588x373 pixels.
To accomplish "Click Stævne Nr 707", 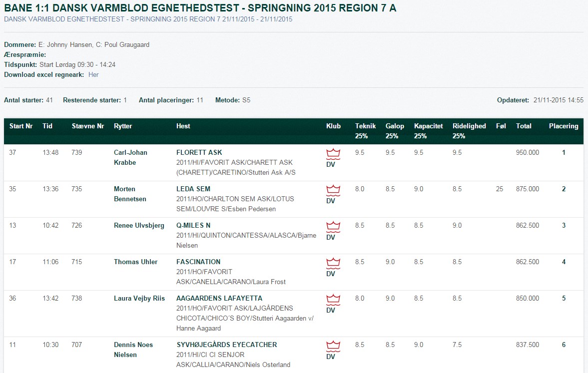I will point(76,345).
